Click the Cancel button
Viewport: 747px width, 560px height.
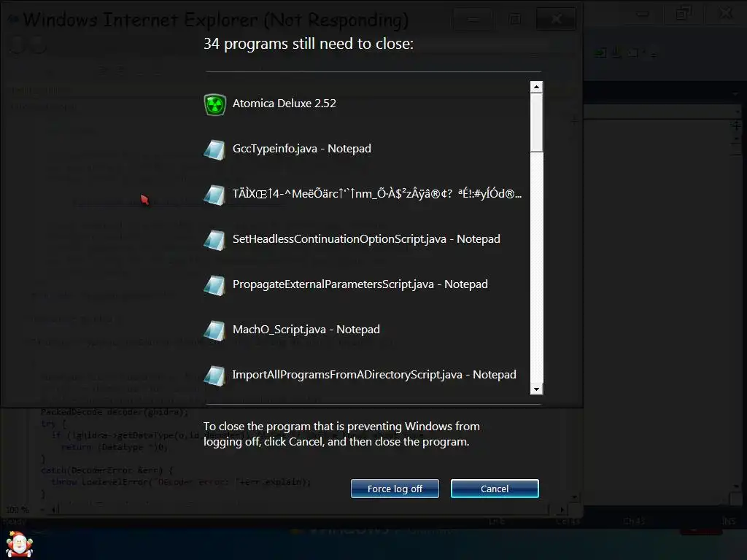point(495,489)
